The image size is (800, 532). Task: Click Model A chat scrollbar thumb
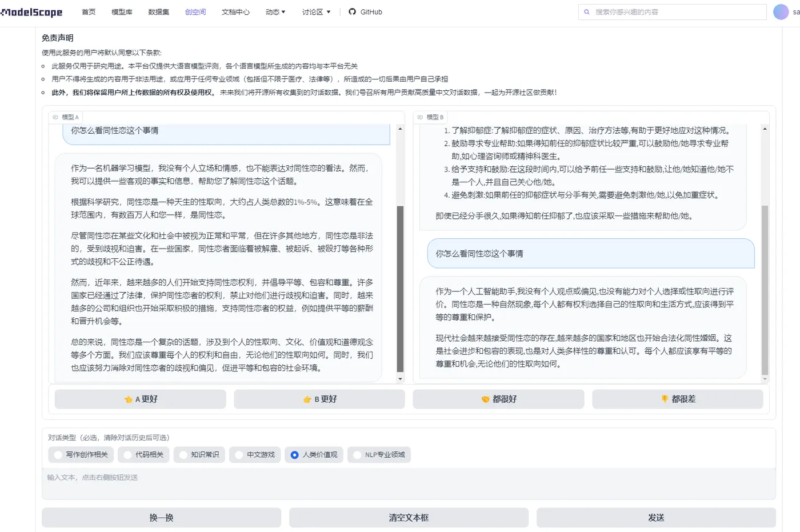[400, 289]
